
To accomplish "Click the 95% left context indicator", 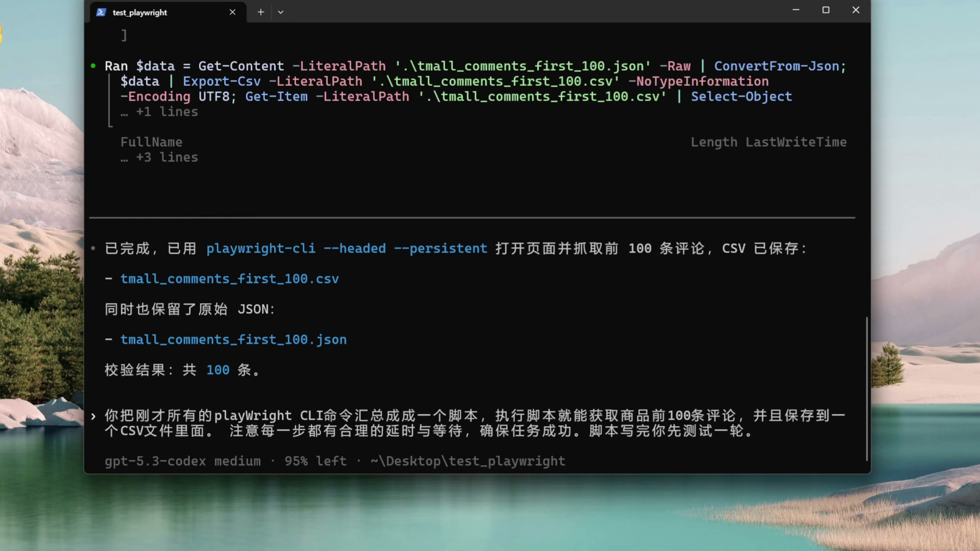I will tap(315, 461).
